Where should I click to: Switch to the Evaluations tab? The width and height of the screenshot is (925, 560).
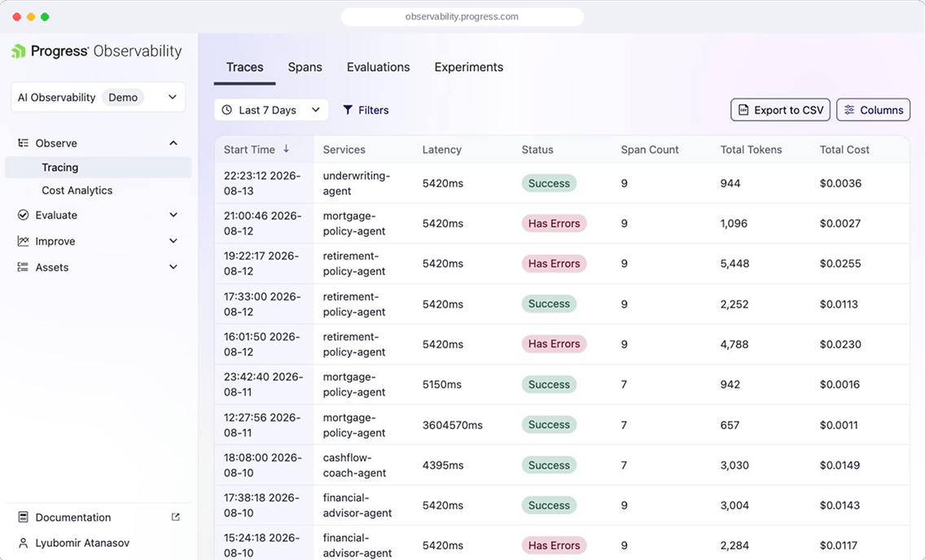coord(378,68)
